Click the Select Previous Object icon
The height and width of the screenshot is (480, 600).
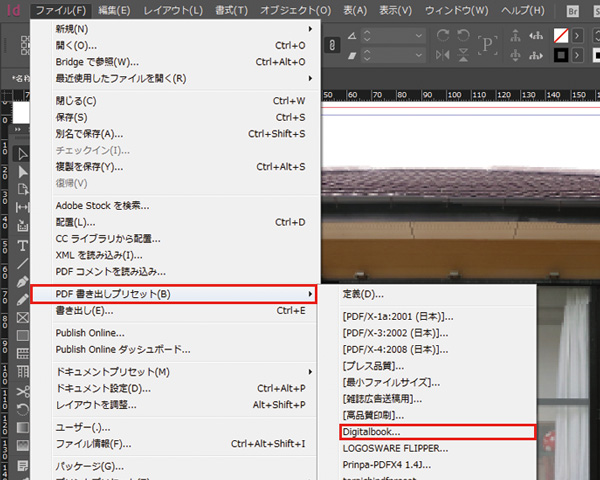[x=536, y=36]
